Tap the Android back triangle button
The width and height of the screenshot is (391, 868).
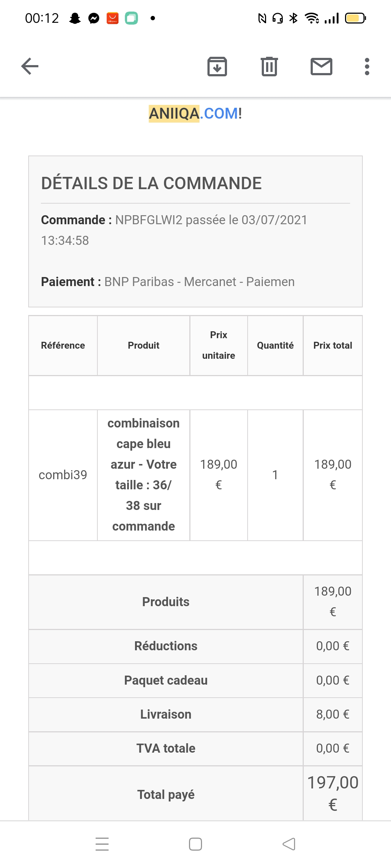click(289, 844)
